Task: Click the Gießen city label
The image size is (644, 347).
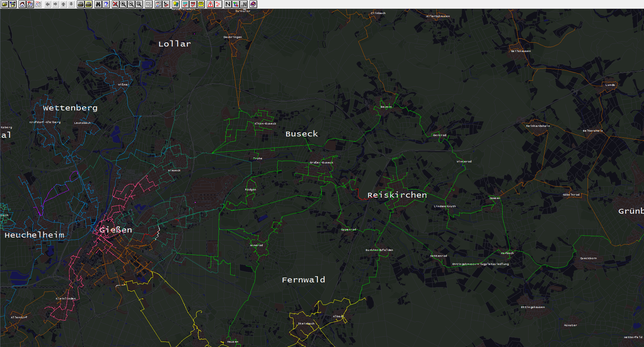Action: coord(116,230)
